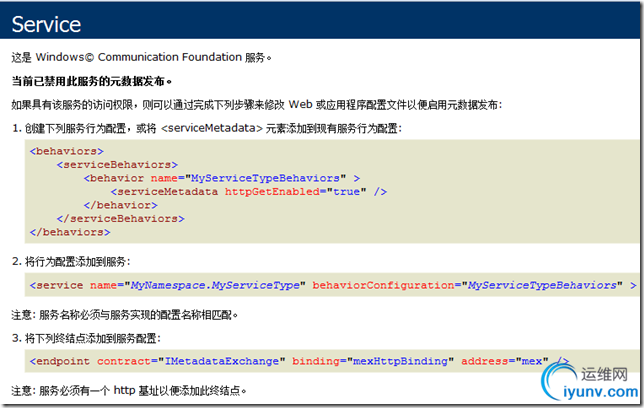Select the italic "MyServiceTypeBehaviors" value in the service line
The height and width of the screenshot is (408, 644).
542,285
